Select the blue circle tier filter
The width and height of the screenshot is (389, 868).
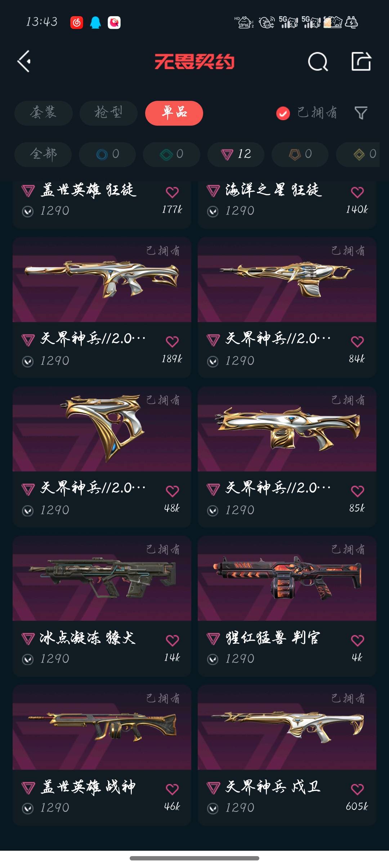(107, 154)
